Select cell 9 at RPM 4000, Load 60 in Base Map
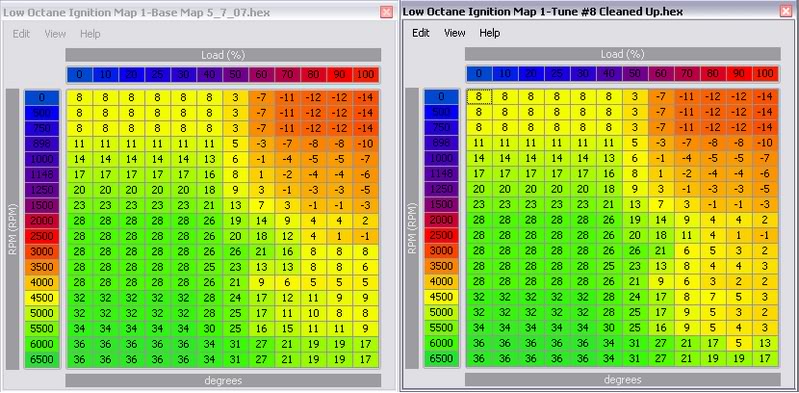799x393 pixels. pyautogui.click(x=261, y=281)
